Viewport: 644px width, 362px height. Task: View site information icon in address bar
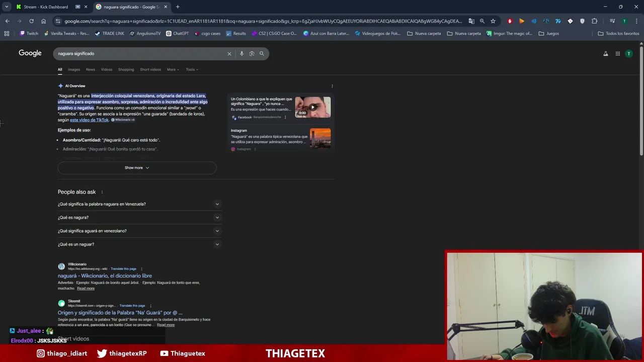pos(58,21)
